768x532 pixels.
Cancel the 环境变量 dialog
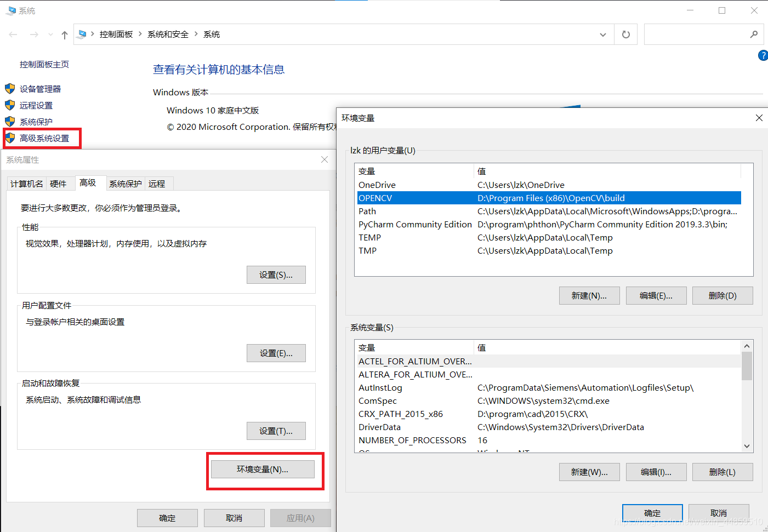[719, 513]
